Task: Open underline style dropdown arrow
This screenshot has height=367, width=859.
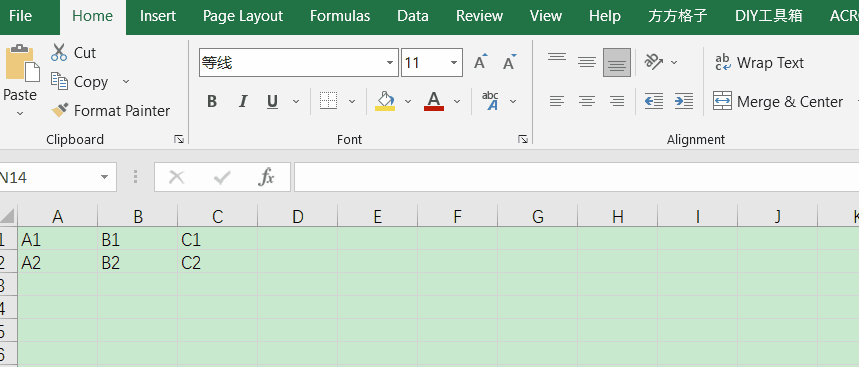Action: [x=296, y=101]
